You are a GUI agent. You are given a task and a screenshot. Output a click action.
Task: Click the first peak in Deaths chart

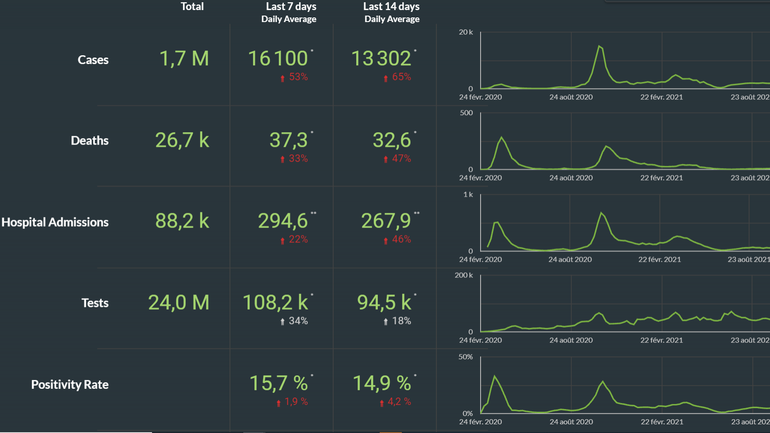pyautogui.click(x=502, y=138)
